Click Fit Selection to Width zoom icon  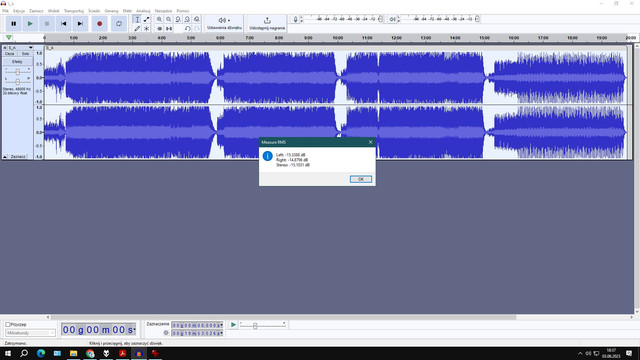[x=178, y=19]
